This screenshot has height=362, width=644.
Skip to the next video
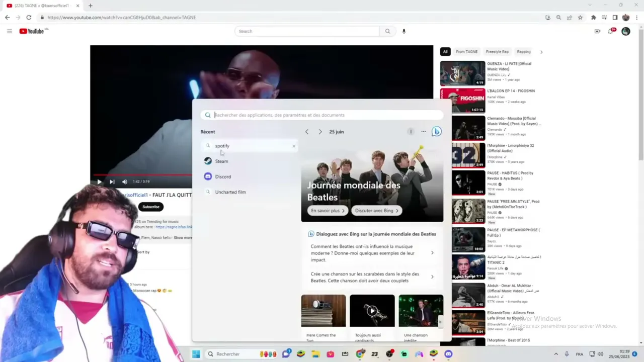(112, 182)
